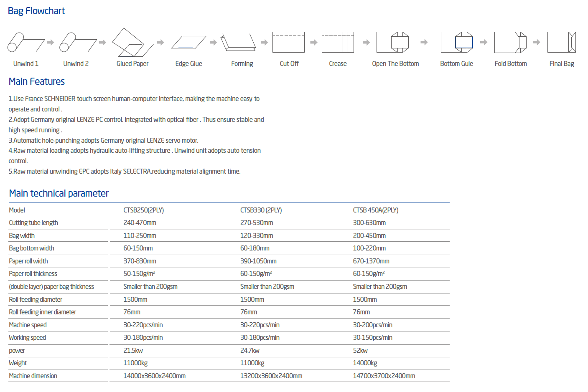The width and height of the screenshot is (588, 392).
Task: Click the '14000kg' weight cell
Action: click(365, 363)
